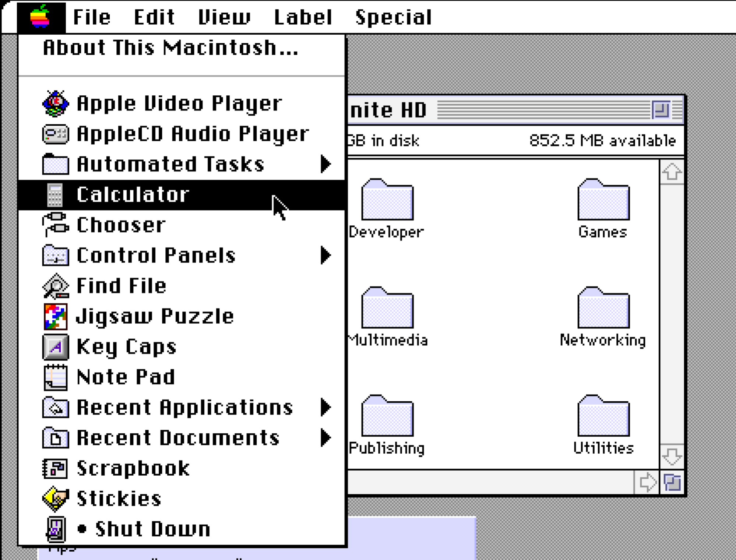
Task: Open the File menu
Action: click(92, 17)
